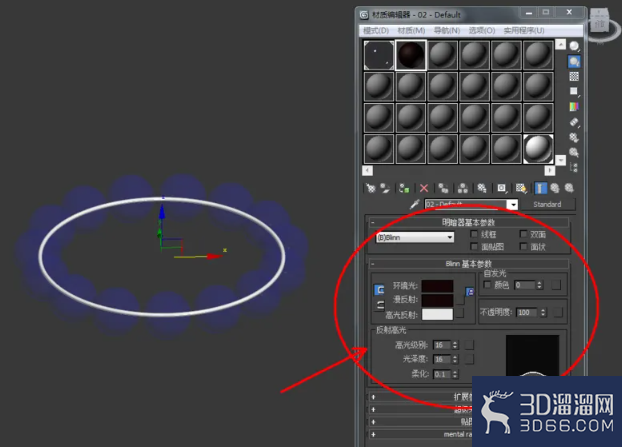
Task: Click Go Forward to Sibling icon
Action: tap(569, 188)
